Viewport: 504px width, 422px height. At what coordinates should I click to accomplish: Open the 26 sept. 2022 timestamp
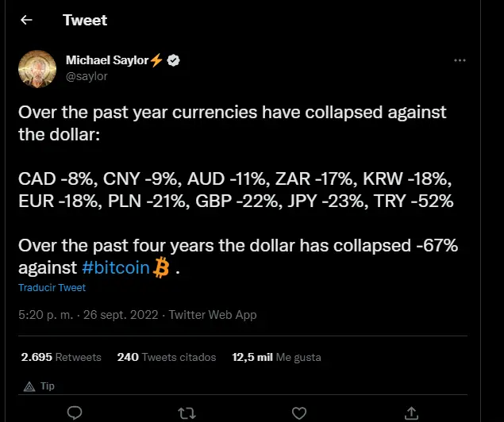[121, 315]
